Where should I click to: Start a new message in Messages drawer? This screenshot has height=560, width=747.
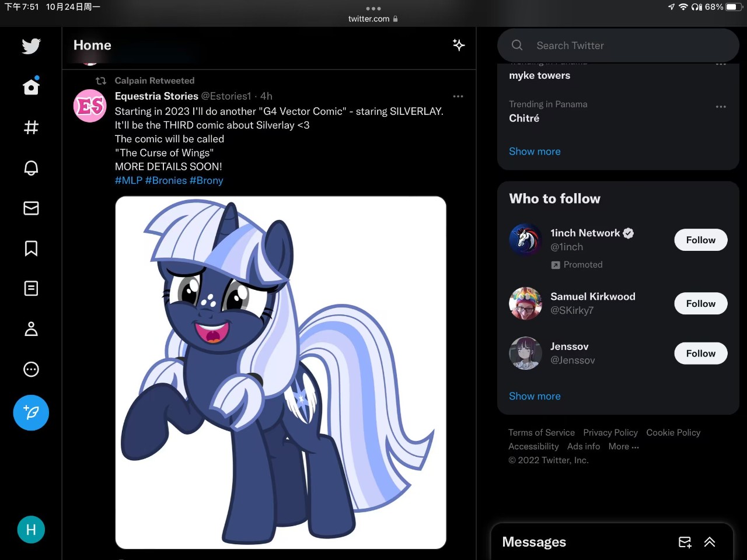coord(685,542)
